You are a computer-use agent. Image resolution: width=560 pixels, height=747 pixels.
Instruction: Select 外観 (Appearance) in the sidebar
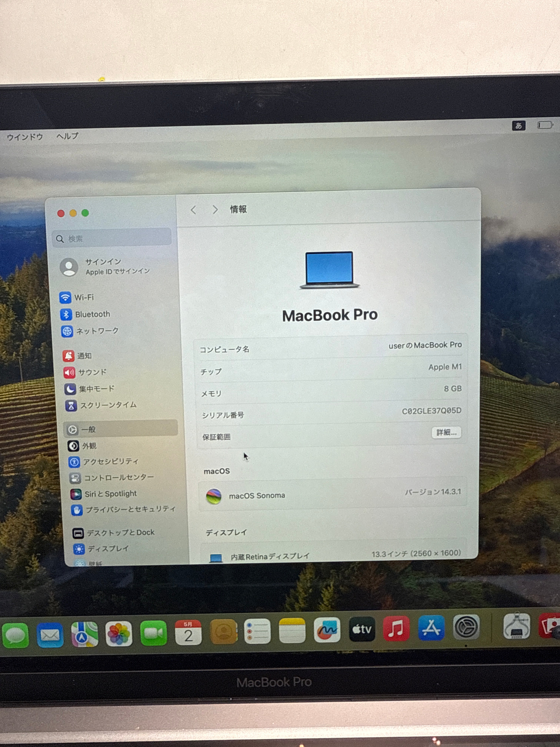point(89,446)
